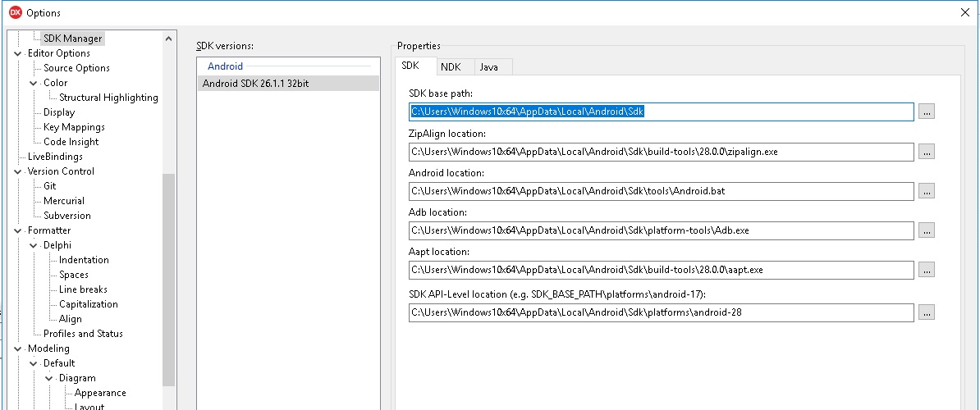
Task: Click the ZipAlign location field
Action: [x=662, y=152]
